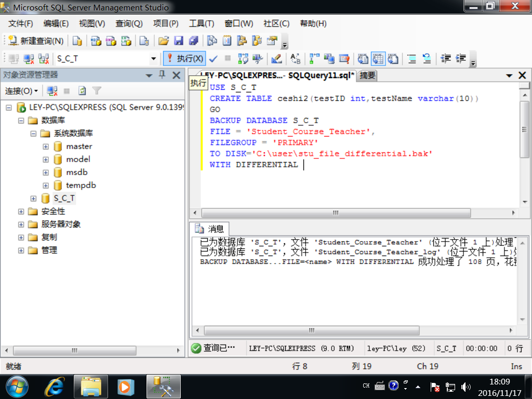Viewport: 532px width, 399px height.
Task: Open the 工具(T) menu
Action: coord(202,23)
